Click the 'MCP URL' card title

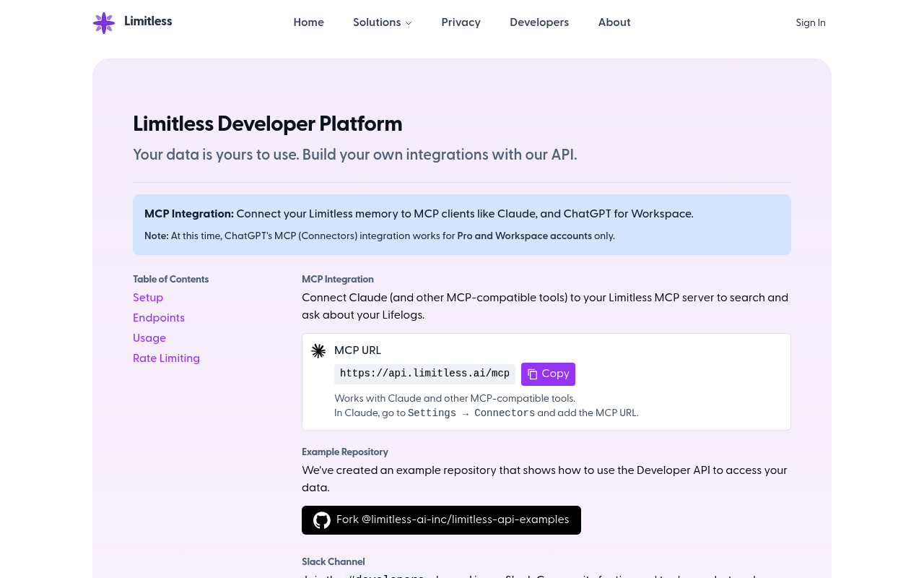point(357,350)
